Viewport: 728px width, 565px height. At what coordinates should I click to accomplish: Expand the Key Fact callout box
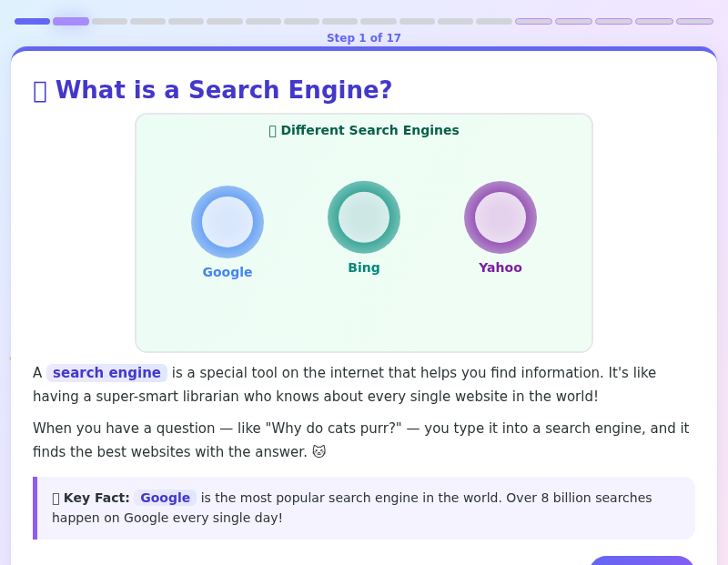point(364,508)
